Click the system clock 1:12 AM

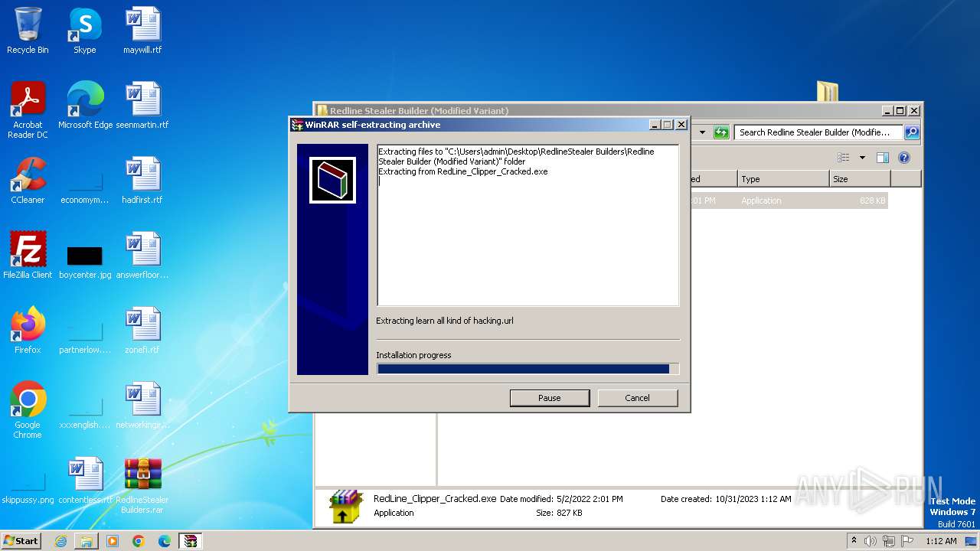[x=940, y=541]
